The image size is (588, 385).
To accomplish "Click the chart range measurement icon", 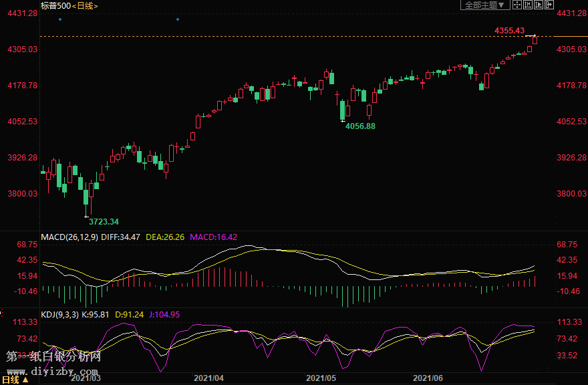I will 528,5.
